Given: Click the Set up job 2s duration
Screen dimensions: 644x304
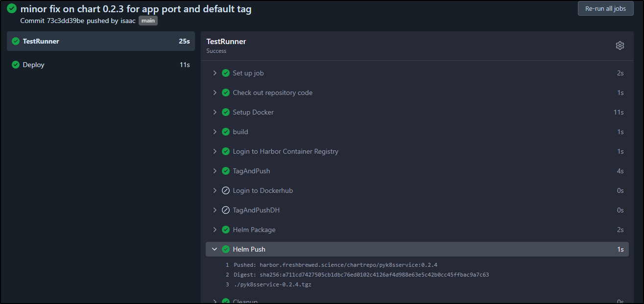Looking at the screenshot, I should (620, 73).
